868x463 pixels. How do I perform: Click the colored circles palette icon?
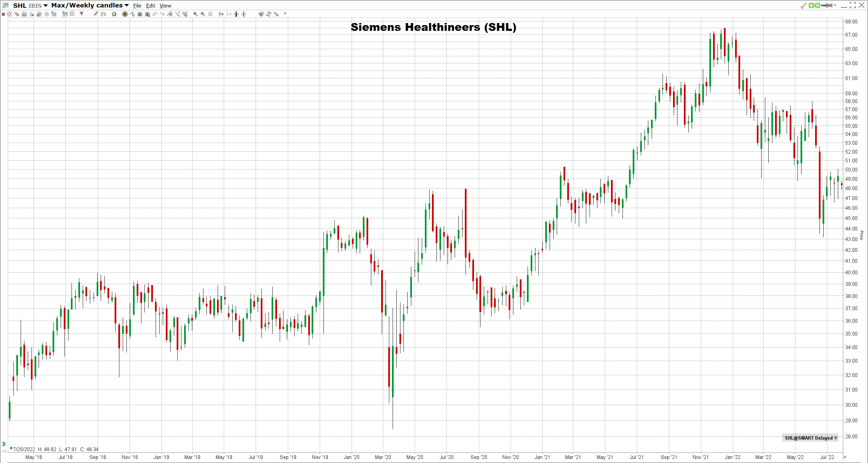tap(261, 14)
